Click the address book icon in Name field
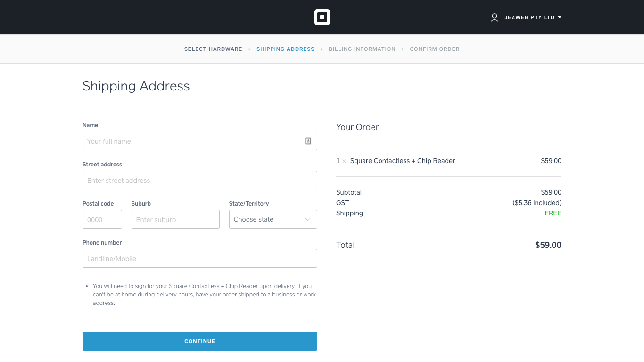This screenshot has height=362, width=644. [308, 140]
